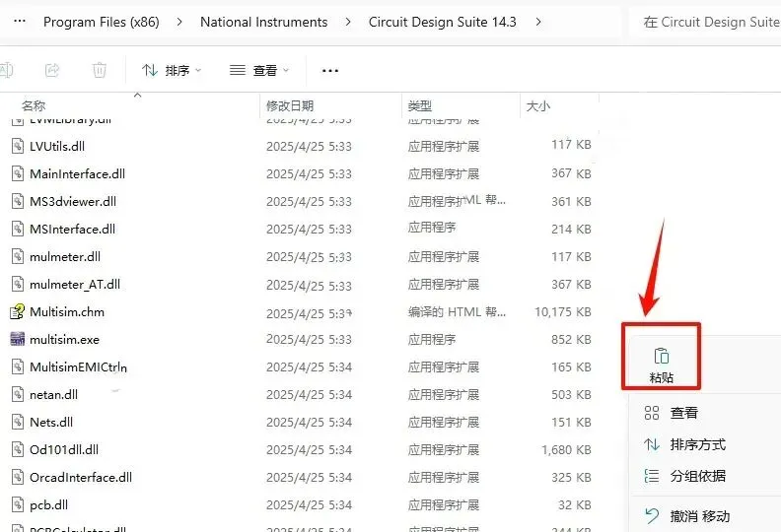Select the file name pcb.dll
Viewport: 781px width, 532px height.
[48, 505]
